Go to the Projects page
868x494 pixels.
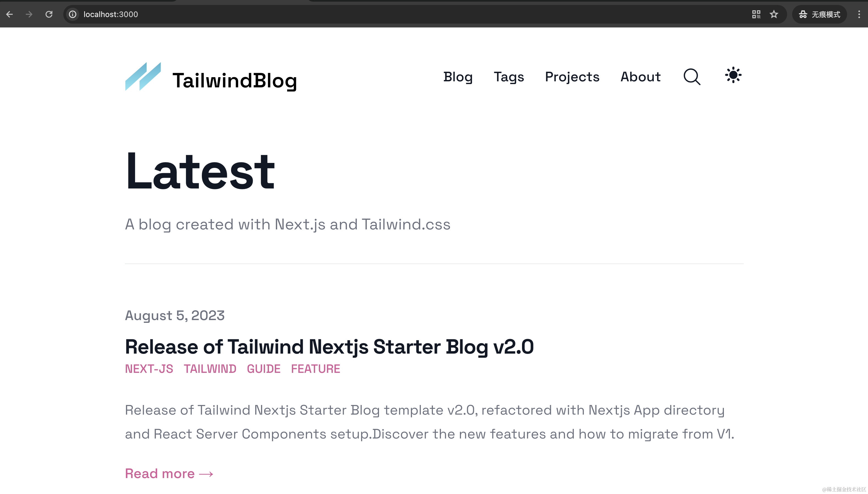pyautogui.click(x=572, y=77)
